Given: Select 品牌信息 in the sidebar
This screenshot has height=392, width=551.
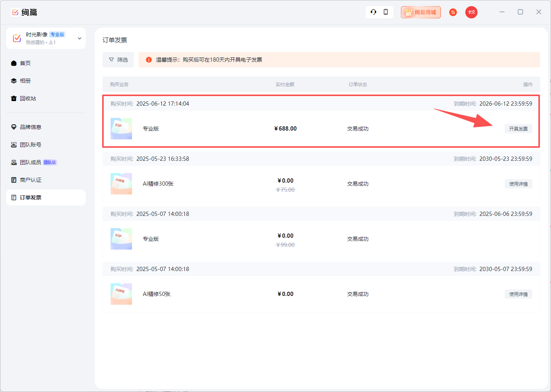Looking at the screenshot, I should click(30, 127).
